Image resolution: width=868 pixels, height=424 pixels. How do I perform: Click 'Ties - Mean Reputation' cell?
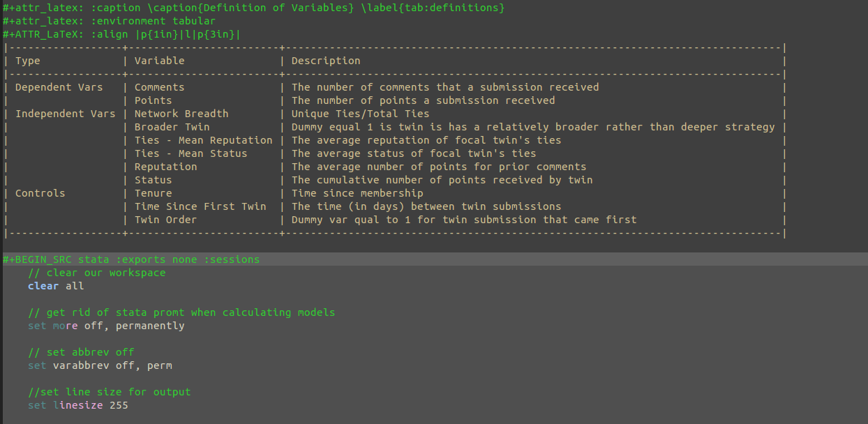click(203, 140)
